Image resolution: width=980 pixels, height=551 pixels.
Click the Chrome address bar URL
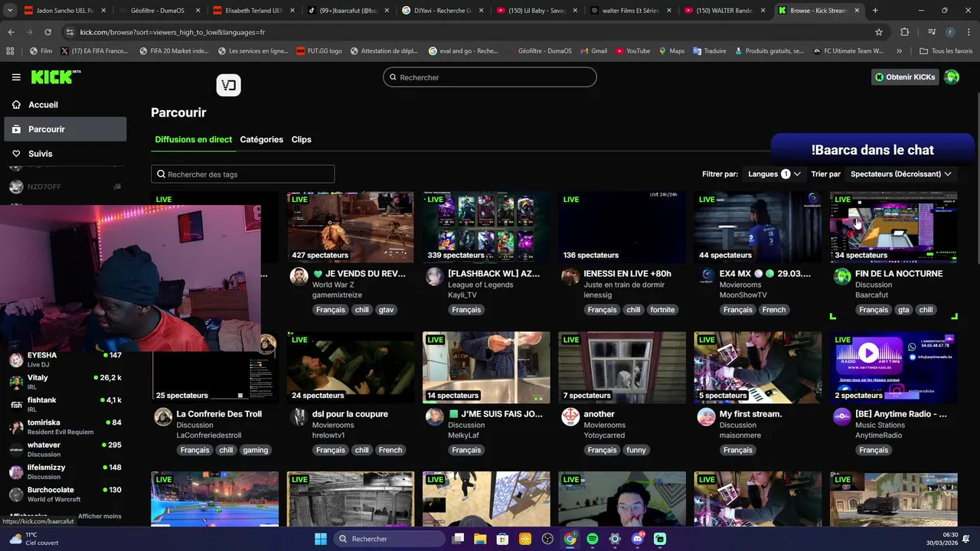(x=172, y=32)
